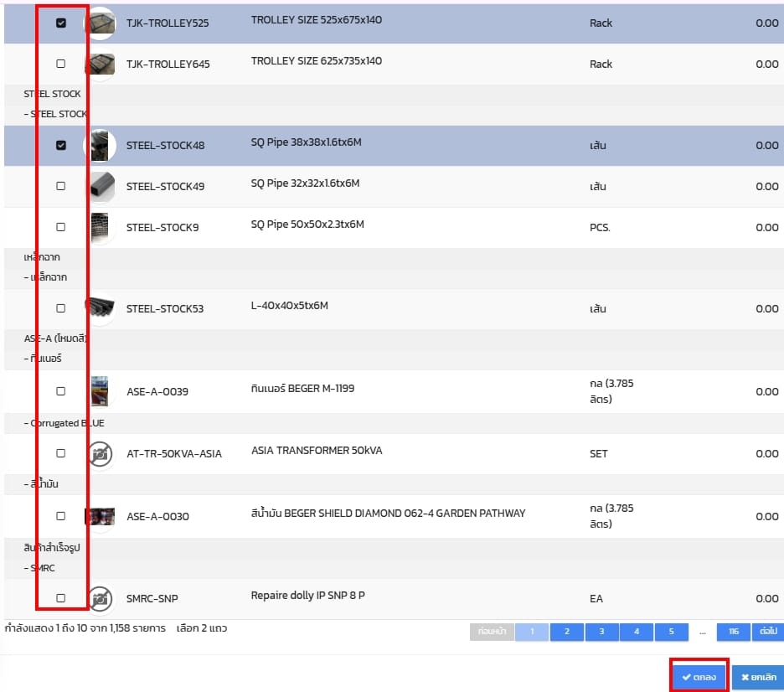Click the STEEL-STOCK9 product image
This screenshot has width=784, height=692.
pyautogui.click(x=101, y=227)
